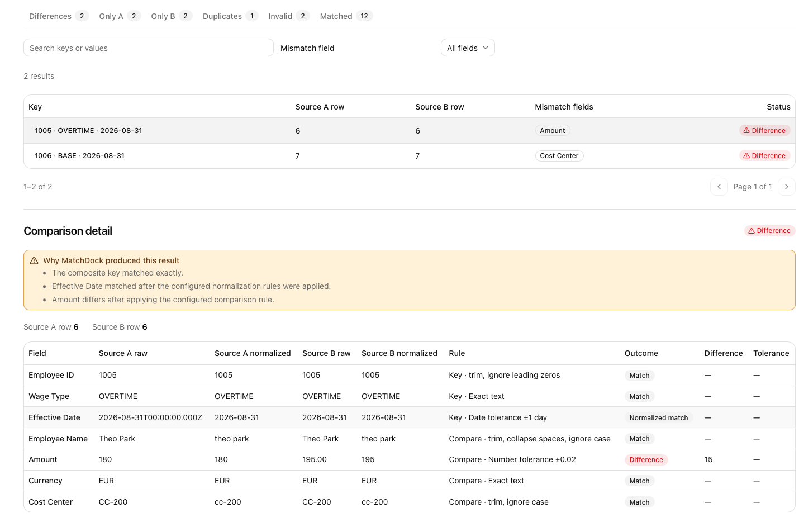Click the Outcome column header
The width and height of the screenshot is (799, 532).
click(x=641, y=353)
